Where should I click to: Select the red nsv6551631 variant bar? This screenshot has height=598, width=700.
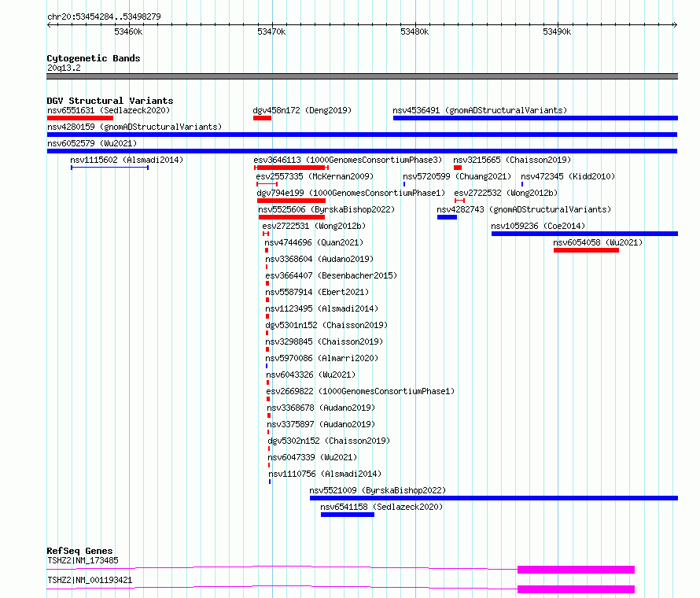80,118
